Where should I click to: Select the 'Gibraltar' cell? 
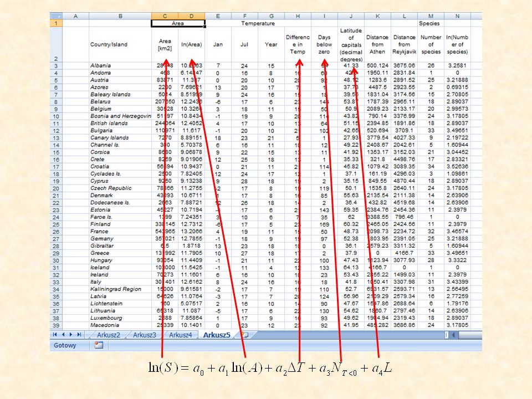120,246
